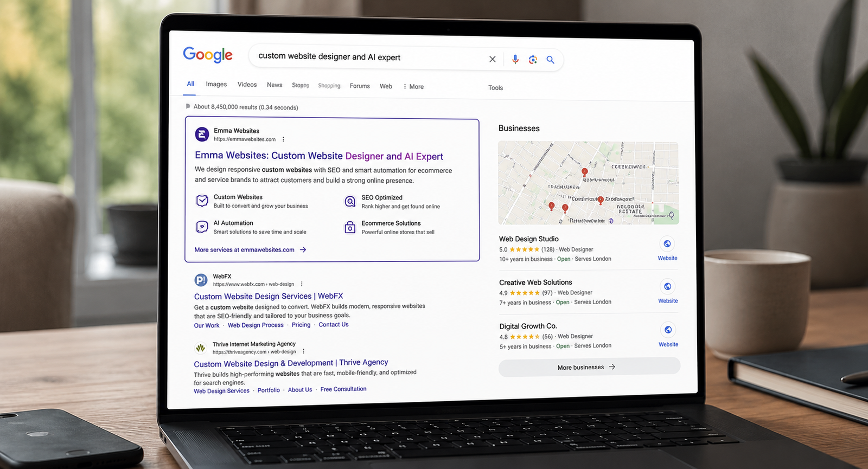The image size is (868, 469).
Task: Click the More businesses button
Action: [589, 367]
